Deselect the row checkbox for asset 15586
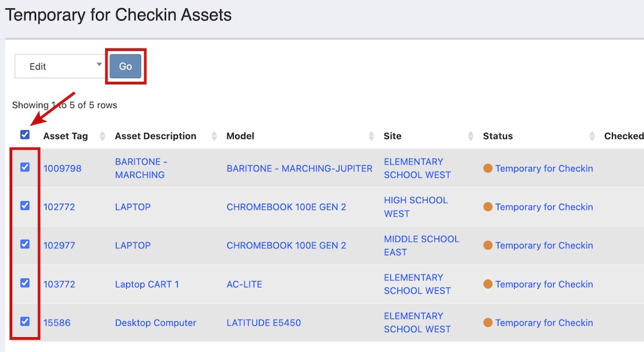This screenshot has height=352, width=644. point(25,322)
